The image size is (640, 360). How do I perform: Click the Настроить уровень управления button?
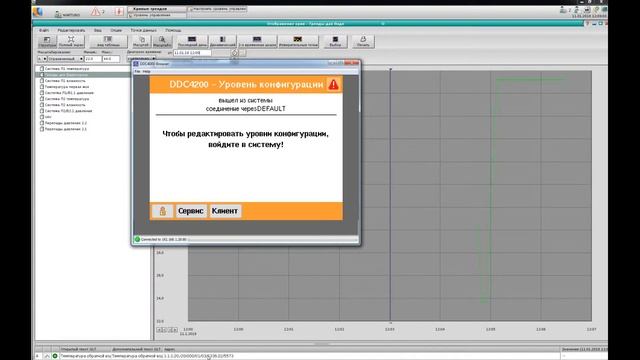pos(217,9)
